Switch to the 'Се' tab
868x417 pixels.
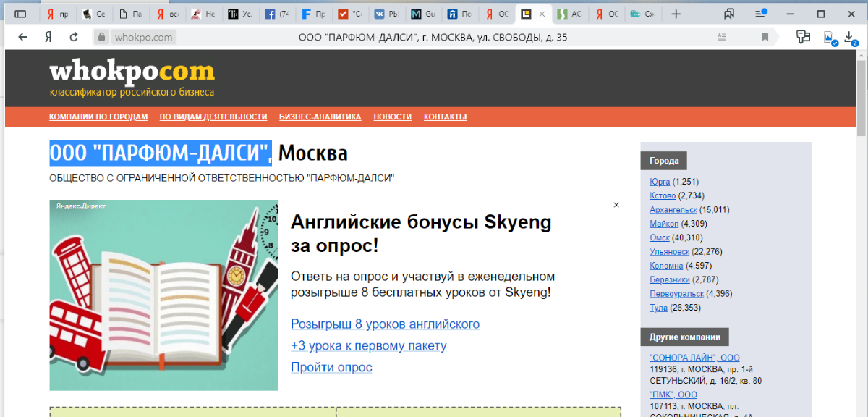pyautogui.click(x=94, y=14)
